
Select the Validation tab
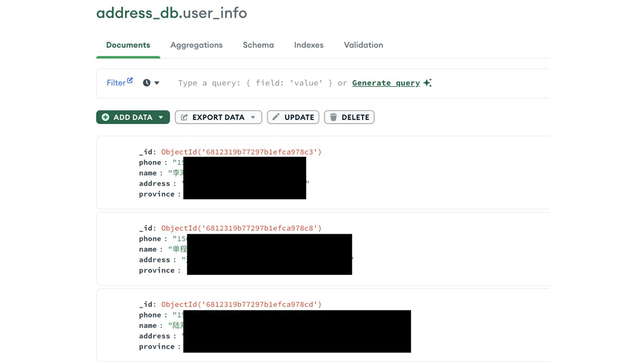point(363,45)
